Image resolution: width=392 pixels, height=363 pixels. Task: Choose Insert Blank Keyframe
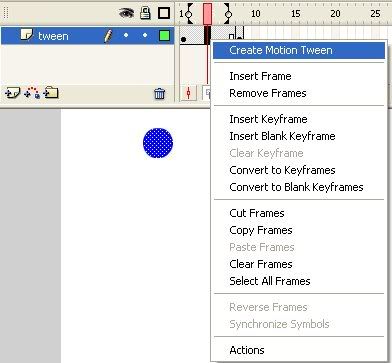click(282, 136)
